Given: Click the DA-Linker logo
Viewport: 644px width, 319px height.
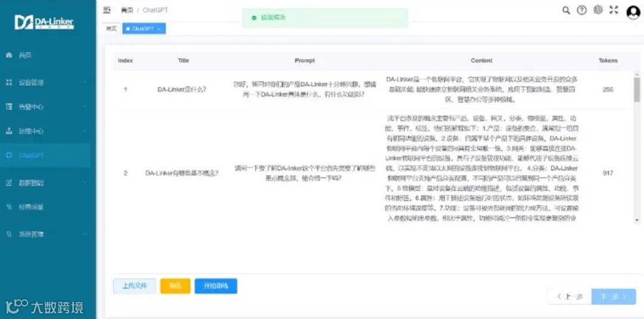Looking at the screenshot, I should coord(44,22).
